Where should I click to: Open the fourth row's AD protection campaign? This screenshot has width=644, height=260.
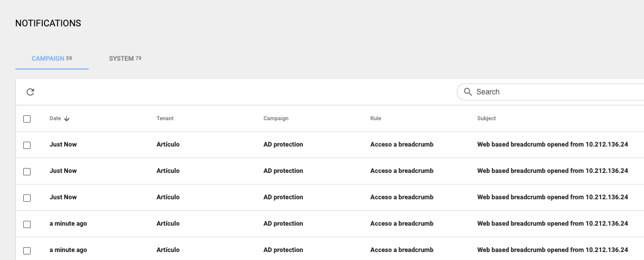coord(283,223)
